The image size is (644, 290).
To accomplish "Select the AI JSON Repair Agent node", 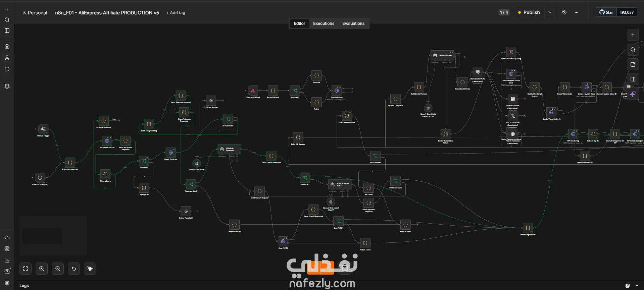I will (340, 184).
